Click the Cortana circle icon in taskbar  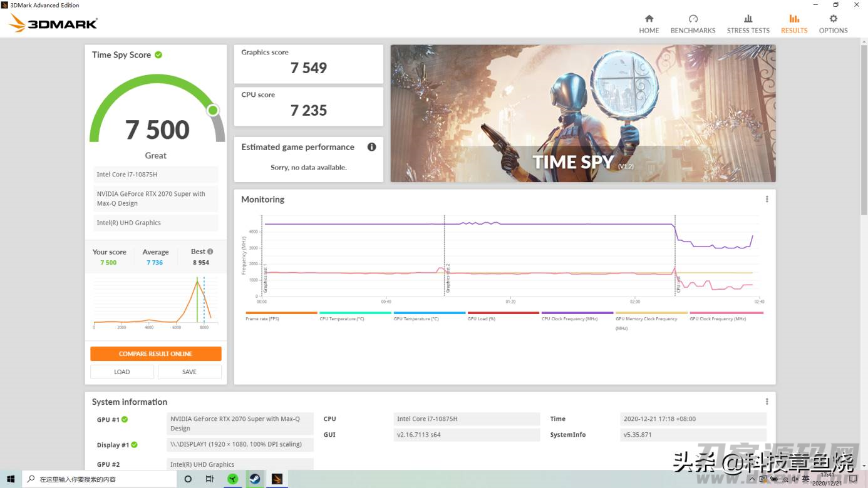tap(188, 479)
